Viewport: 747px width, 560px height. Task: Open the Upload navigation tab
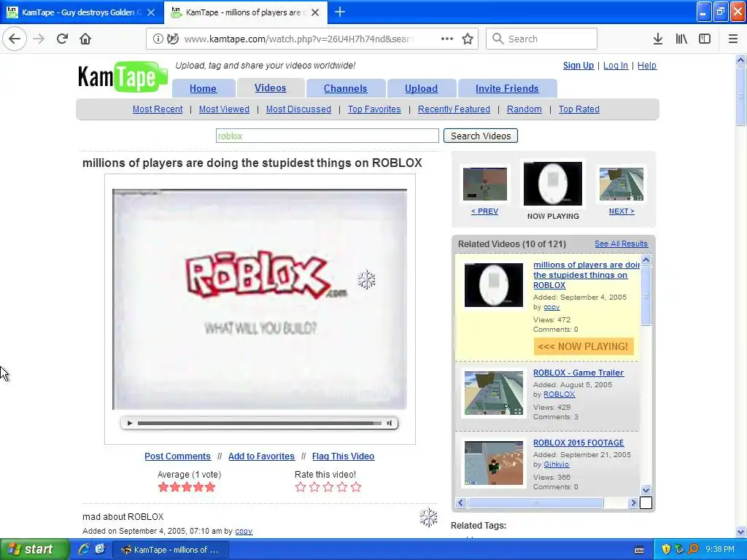tap(421, 88)
